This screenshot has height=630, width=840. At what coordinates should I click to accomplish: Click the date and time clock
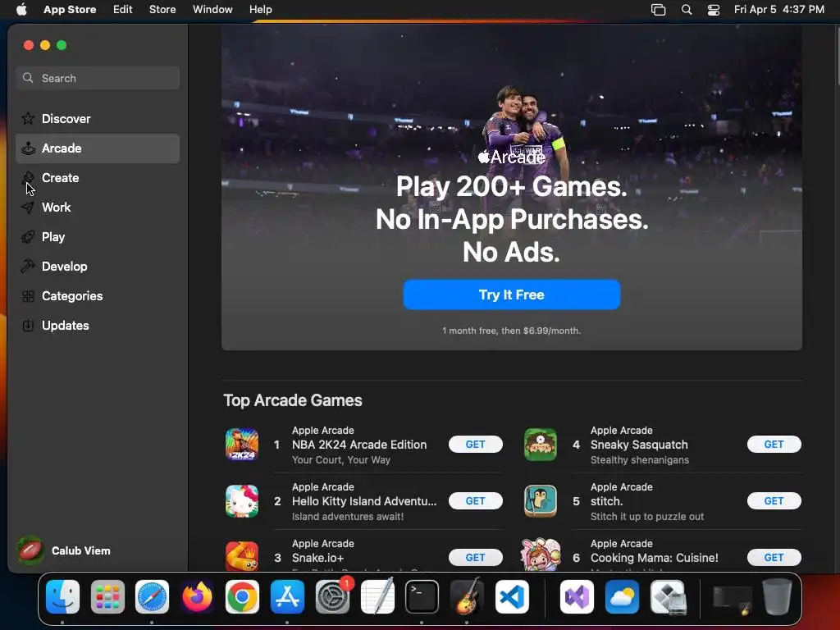coord(779,10)
